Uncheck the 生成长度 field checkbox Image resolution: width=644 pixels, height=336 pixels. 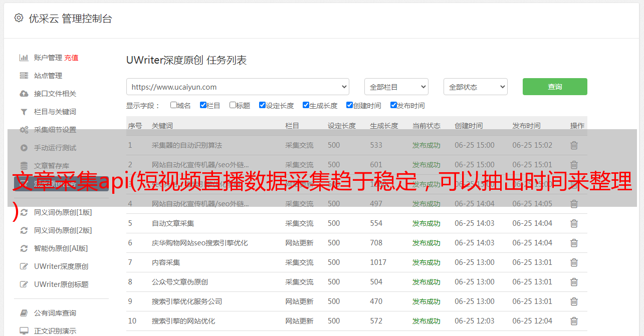[x=306, y=105]
